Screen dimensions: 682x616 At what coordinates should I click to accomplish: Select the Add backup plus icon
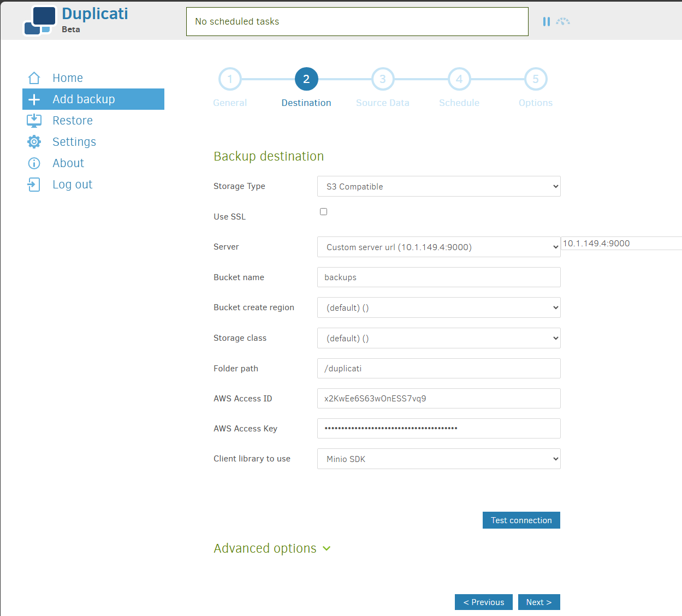point(34,99)
